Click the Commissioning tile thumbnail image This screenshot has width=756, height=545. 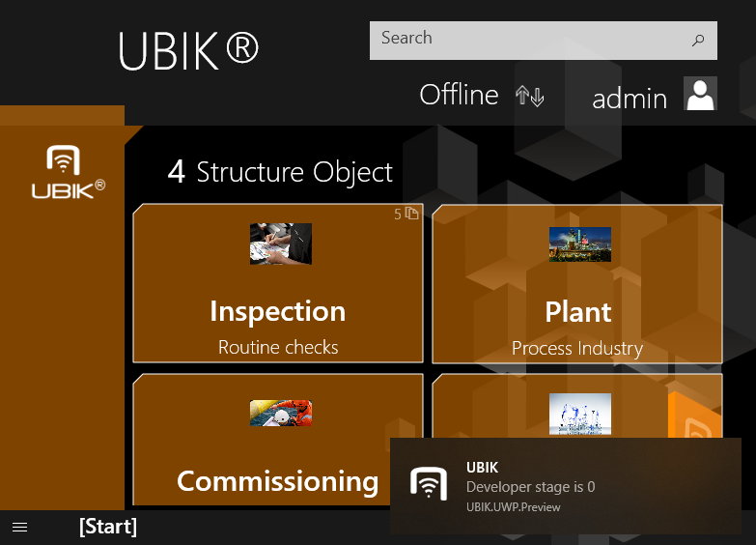point(281,414)
